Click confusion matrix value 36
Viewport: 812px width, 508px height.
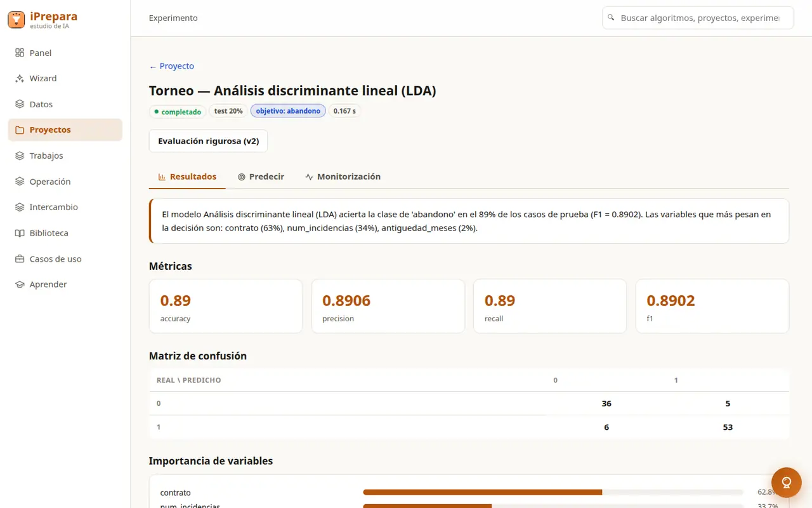point(606,403)
